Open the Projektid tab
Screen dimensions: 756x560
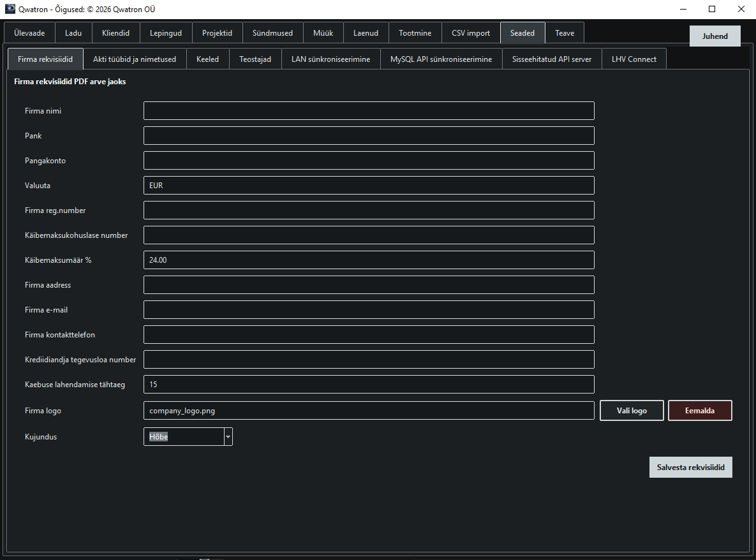pos(217,33)
